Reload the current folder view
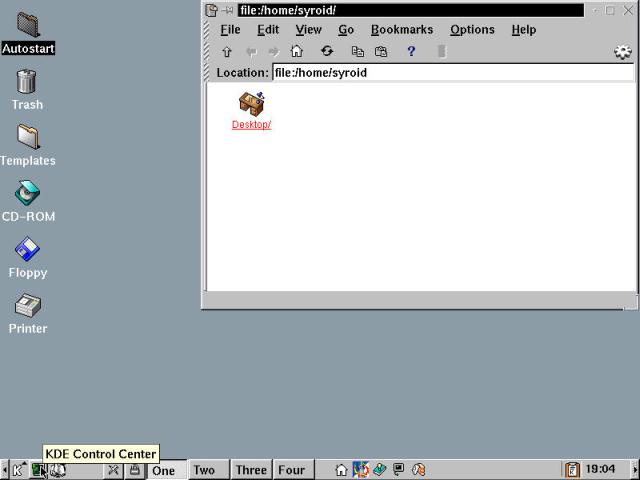The image size is (640, 480). (326, 52)
